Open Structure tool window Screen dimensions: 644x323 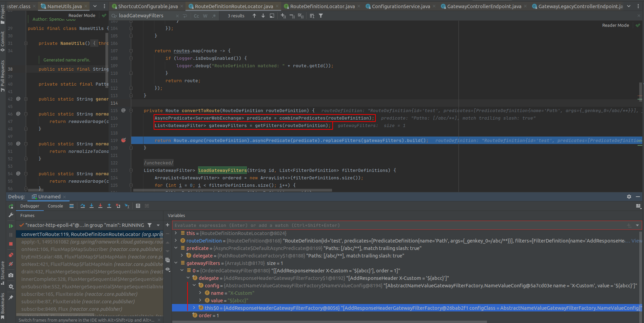(3, 273)
